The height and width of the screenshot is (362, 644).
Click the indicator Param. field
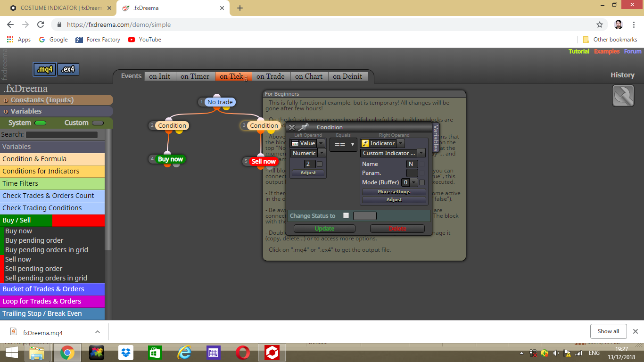412,173
